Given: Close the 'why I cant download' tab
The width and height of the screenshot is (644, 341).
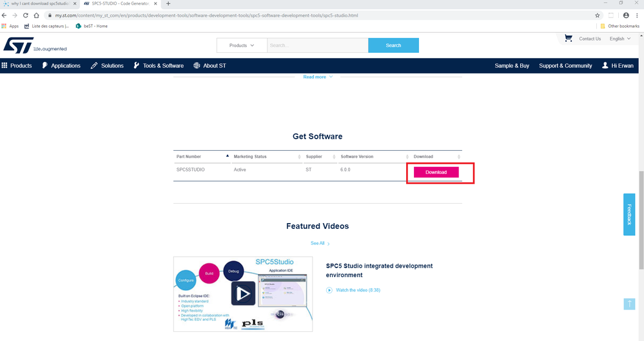Looking at the screenshot, I should 75,4.
